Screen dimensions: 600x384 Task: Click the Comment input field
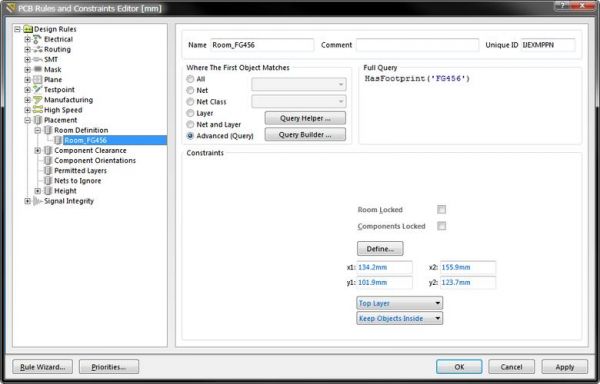pyautogui.click(x=417, y=45)
